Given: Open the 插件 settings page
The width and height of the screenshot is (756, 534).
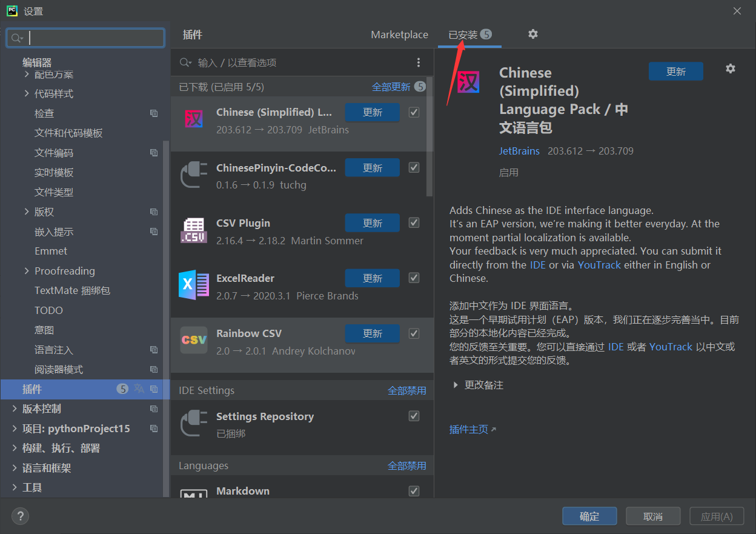Looking at the screenshot, I should 85,389.
